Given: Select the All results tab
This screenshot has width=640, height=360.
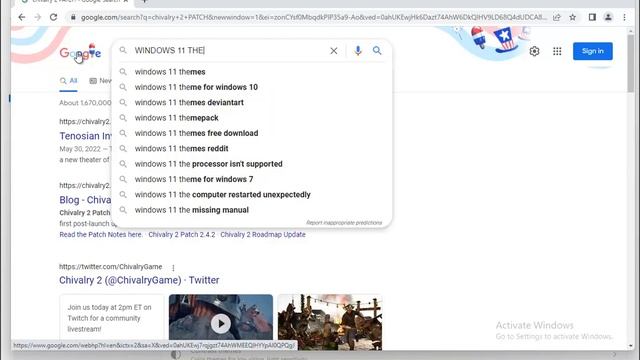Looking at the screenshot, I should [69, 81].
